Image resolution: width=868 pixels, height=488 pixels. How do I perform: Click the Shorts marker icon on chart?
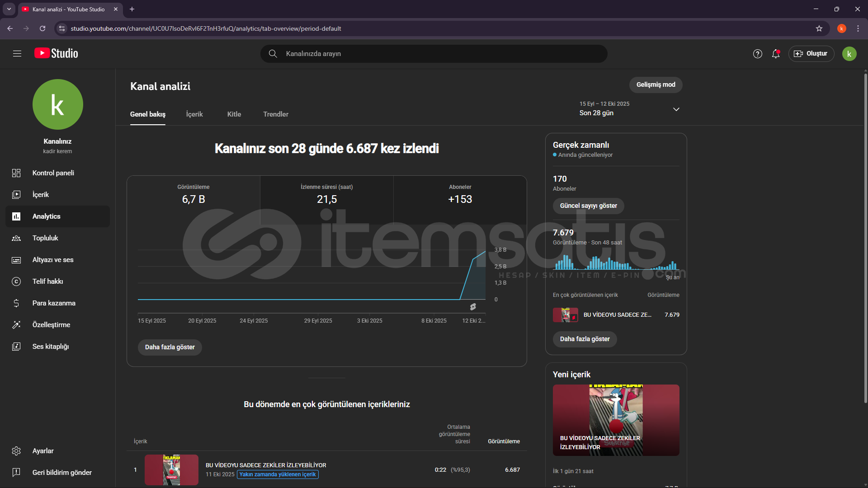point(473,307)
